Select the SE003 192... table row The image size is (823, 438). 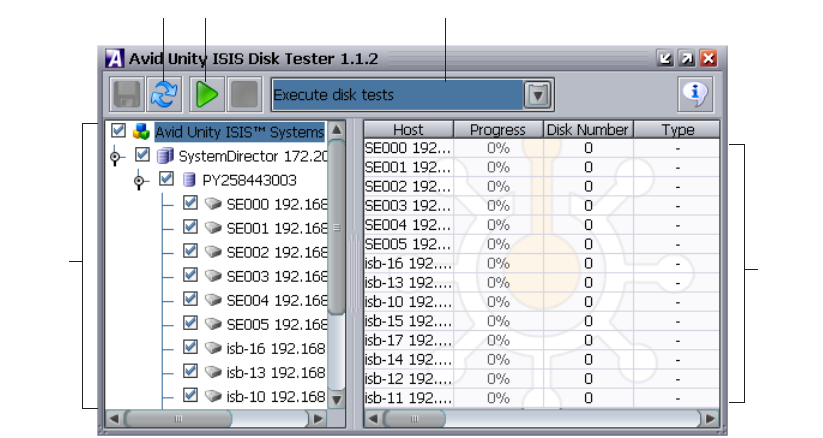[542, 206]
